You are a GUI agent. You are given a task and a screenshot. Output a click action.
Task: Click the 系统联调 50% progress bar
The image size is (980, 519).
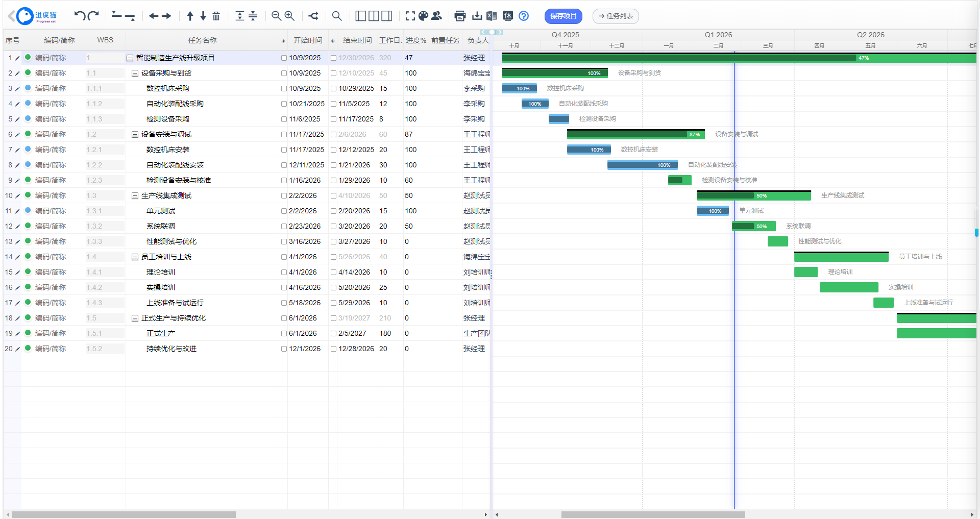coord(754,226)
